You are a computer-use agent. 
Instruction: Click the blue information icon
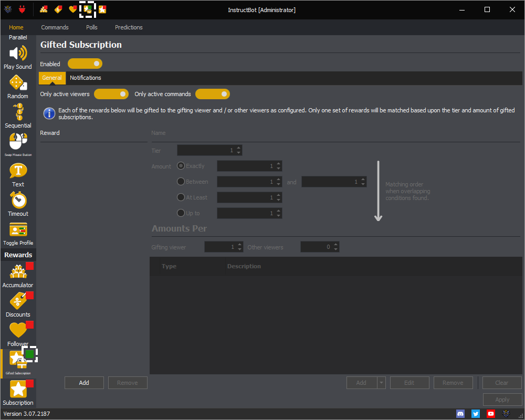pyautogui.click(x=49, y=113)
